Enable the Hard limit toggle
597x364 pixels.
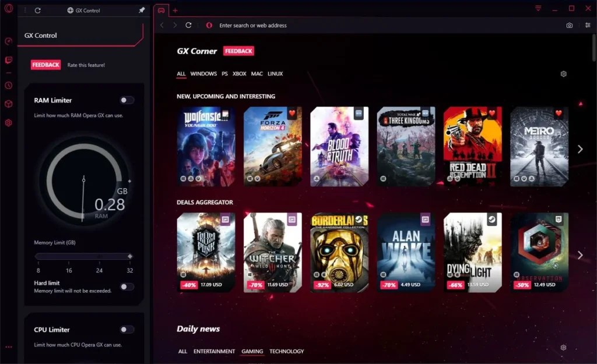[x=127, y=287]
